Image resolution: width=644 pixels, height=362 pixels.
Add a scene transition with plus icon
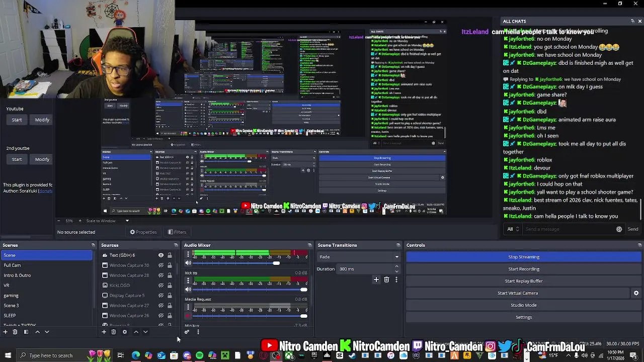(376, 280)
